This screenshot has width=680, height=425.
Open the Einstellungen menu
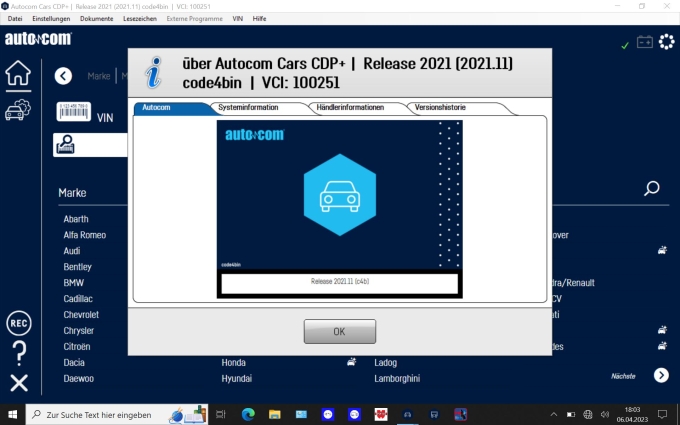(x=51, y=19)
